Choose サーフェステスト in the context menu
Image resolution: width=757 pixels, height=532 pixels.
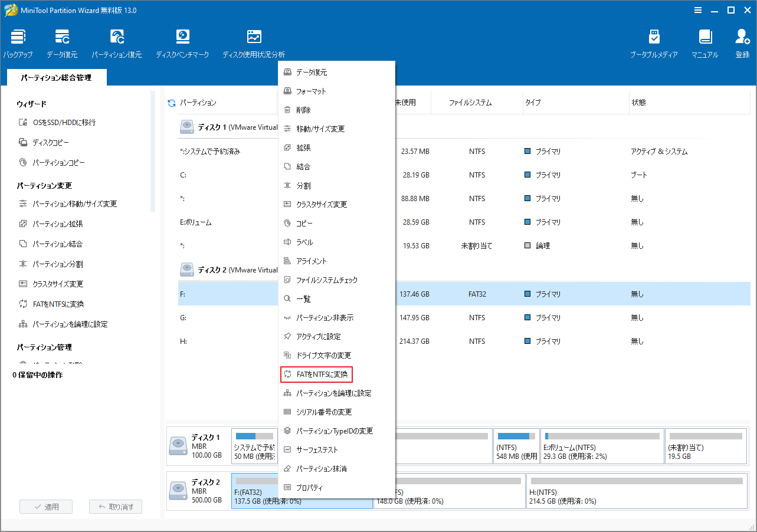[x=317, y=450]
